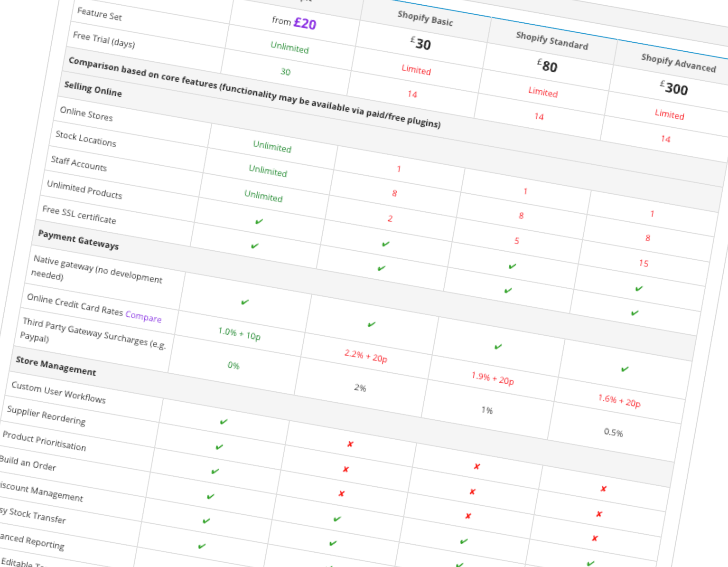Image resolution: width=728 pixels, height=567 pixels.
Task: Click 'Unlimited' in the Stock Locations row
Action: tap(268, 171)
